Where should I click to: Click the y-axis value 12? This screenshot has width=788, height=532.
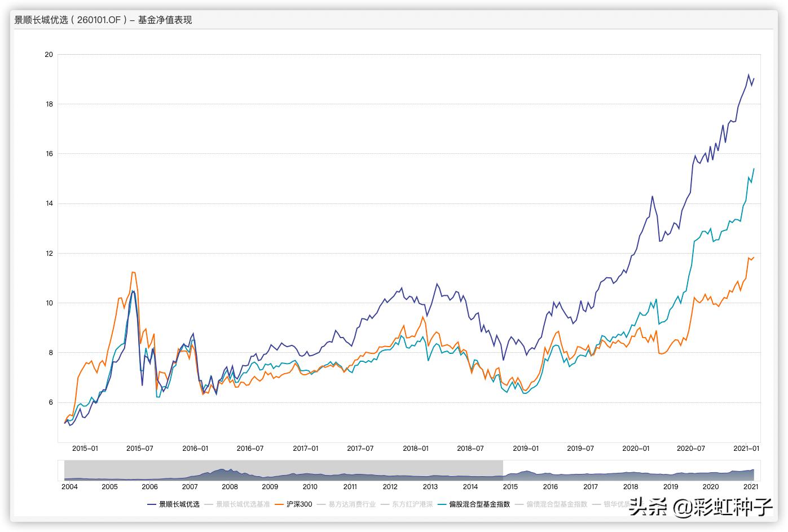point(49,254)
